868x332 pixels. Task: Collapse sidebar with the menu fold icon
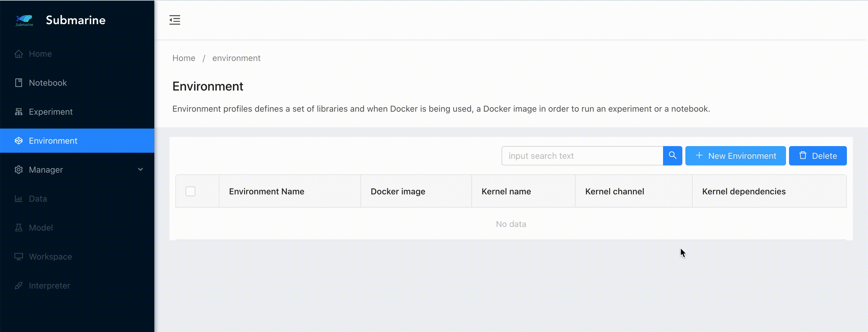[x=175, y=20]
